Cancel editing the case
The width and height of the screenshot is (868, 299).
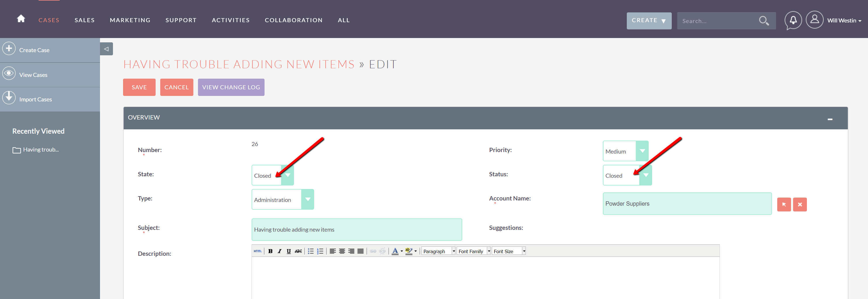(177, 87)
